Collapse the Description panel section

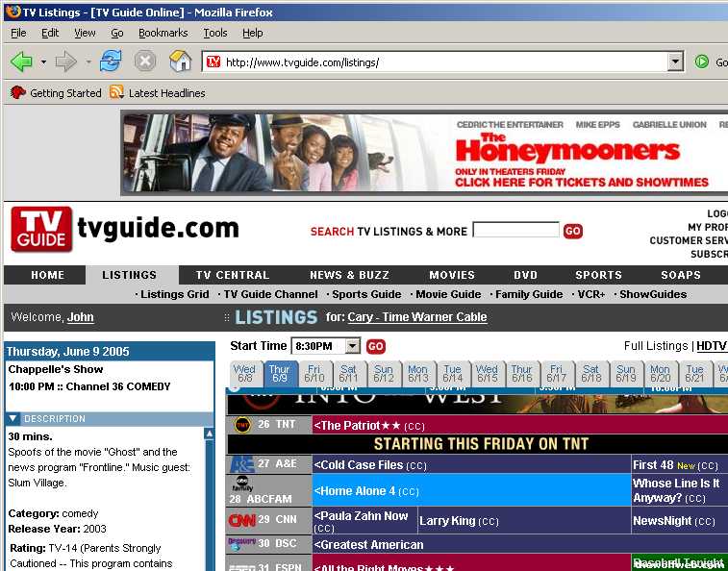click(13, 419)
